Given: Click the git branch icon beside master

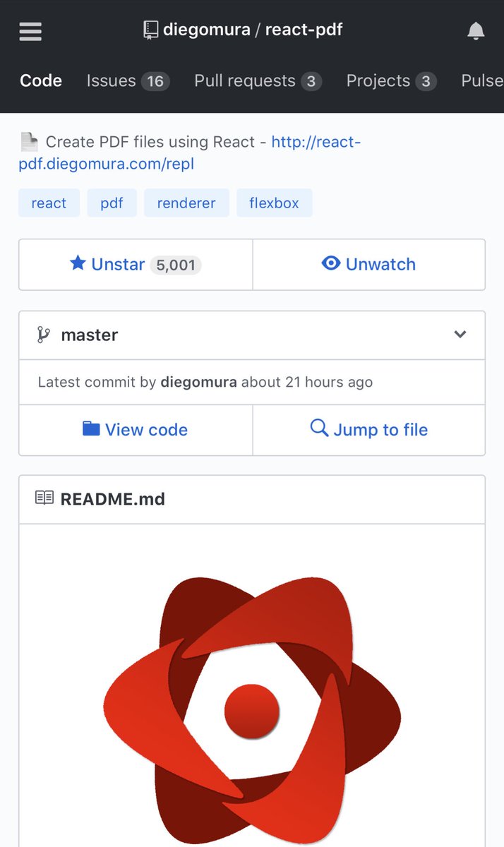Looking at the screenshot, I should [x=44, y=335].
